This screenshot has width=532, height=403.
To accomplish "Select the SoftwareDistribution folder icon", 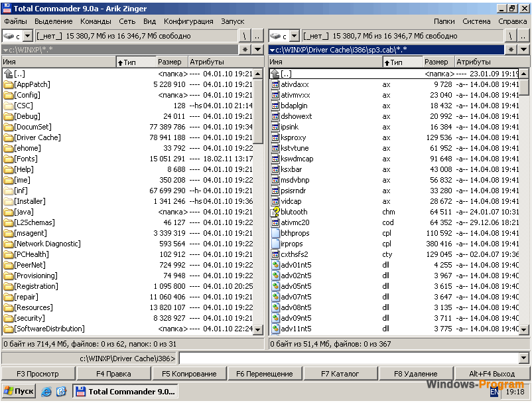I will coord(9,329).
